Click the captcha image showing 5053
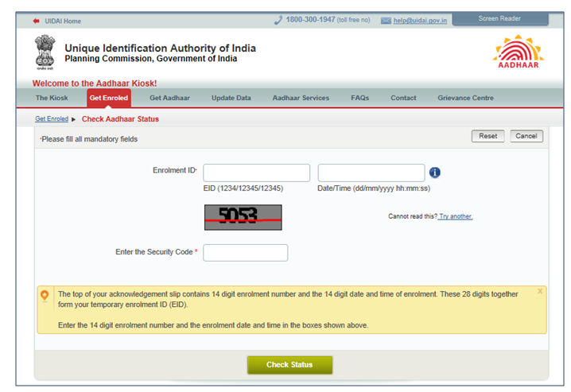Screen dimensions: 571x392 tap(243, 217)
